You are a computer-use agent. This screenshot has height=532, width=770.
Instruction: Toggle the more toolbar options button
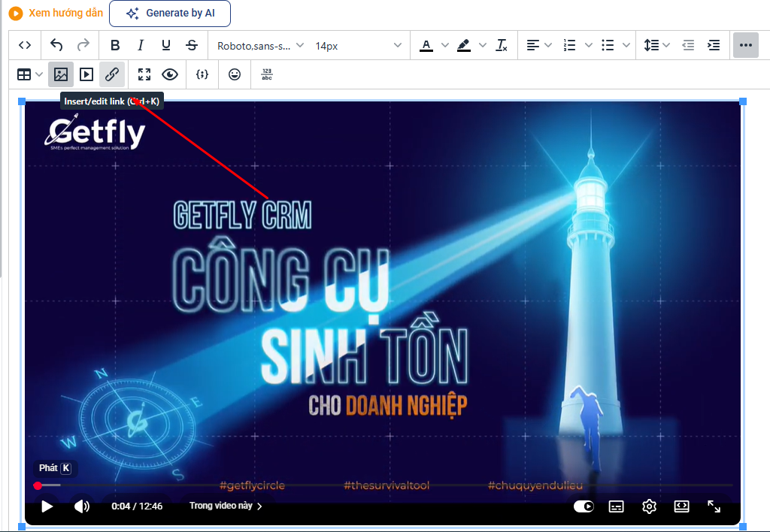[x=745, y=45]
